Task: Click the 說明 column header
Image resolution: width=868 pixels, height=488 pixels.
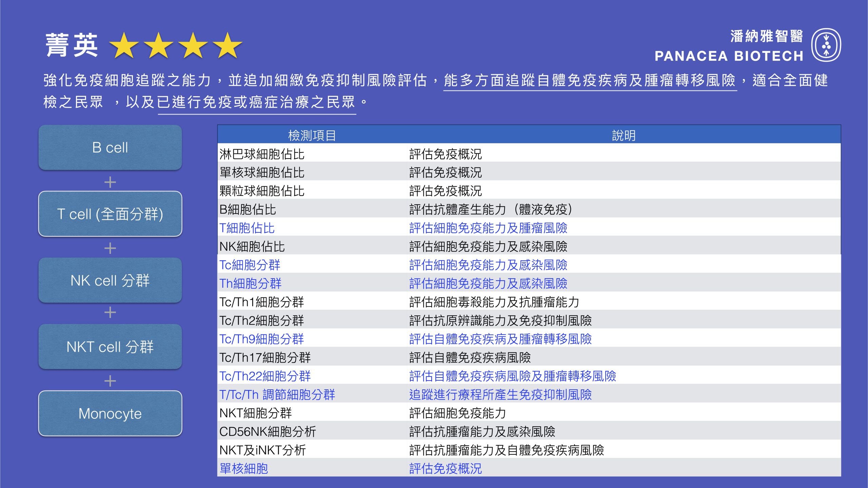Action: click(624, 135)
